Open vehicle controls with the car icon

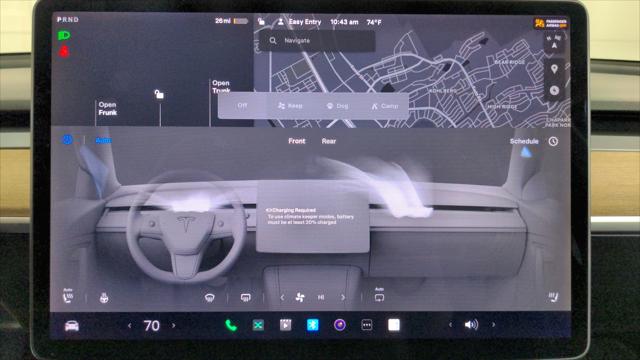[x=72, y=326]
